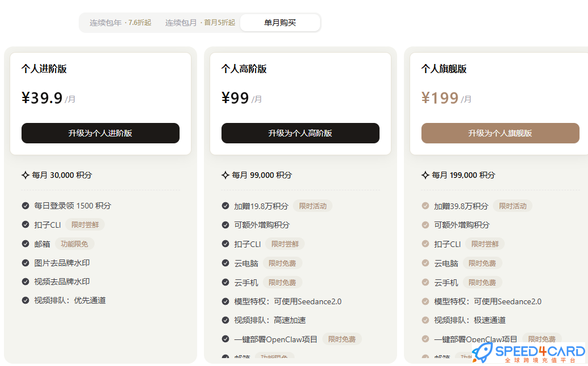Image resolution: width=588 pixels, height=366 pixels.
Task: Click the checkmark icon beside 加赠19.8万积分
Action: [x=225, y=206]
